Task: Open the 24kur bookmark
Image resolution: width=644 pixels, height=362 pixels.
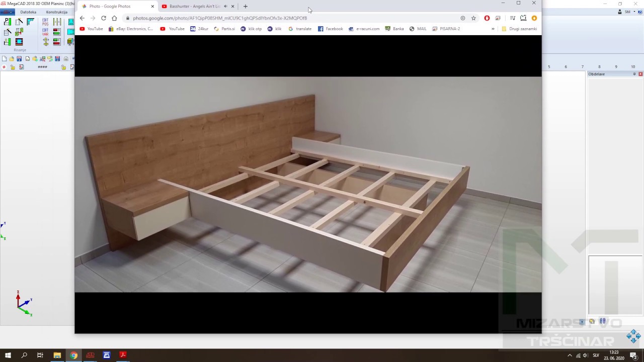Action: pyautogui.click(x=199, y=29)
